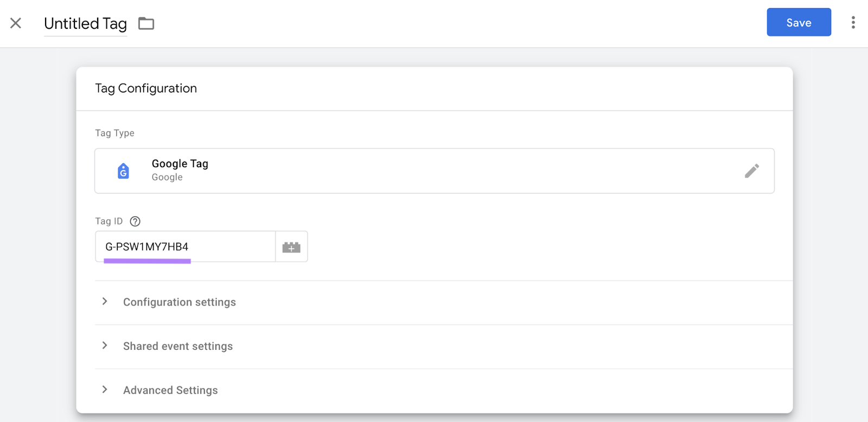Open the variable picker beside Tag ID field
The image size is (868, 422).
pos(291,247)
